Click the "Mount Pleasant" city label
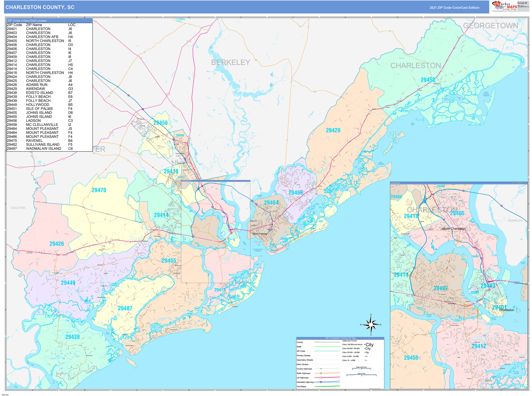The width and height of the screenshot is (532, 396). pos(260,234)
